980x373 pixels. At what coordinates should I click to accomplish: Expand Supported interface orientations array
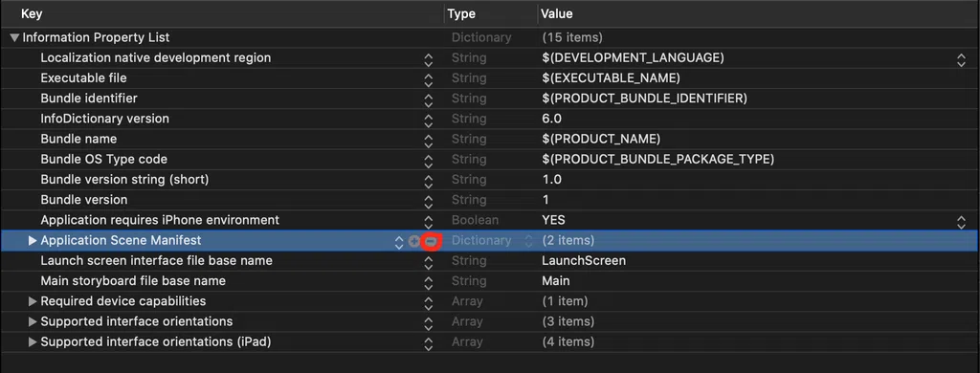coord(33,321)
